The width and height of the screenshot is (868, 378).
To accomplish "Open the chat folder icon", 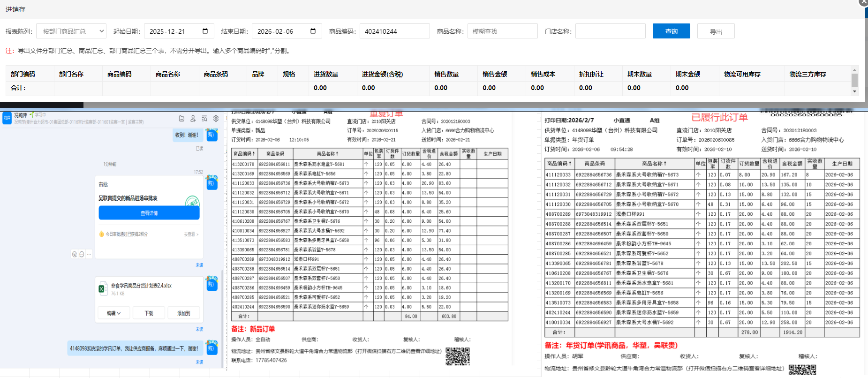I will click(181, 119).
